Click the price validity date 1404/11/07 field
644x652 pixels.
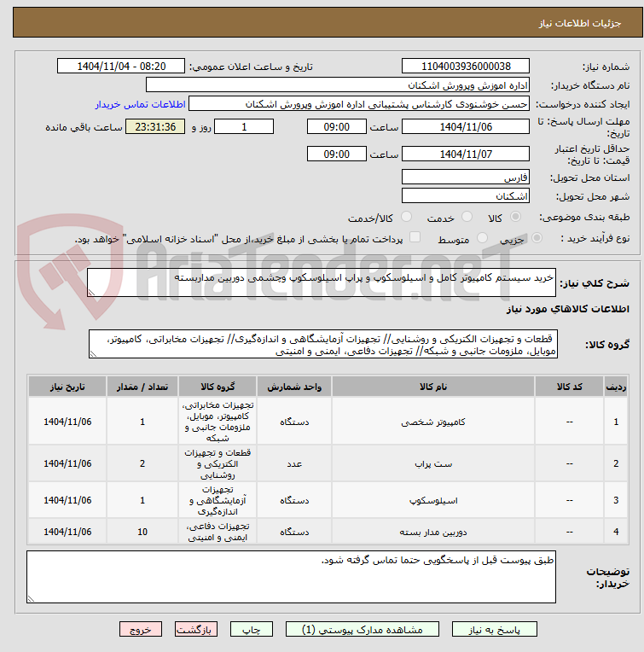(x=466, y=154)
